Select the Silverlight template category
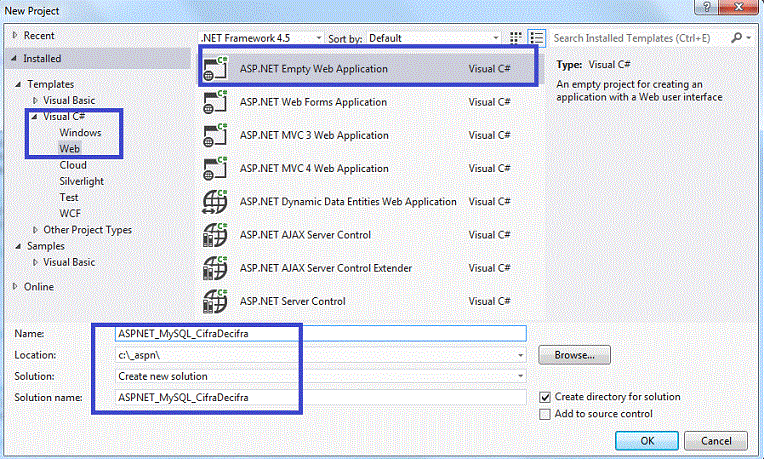The height and width of the screenshot is (459, 764). (x=81, y=181)
